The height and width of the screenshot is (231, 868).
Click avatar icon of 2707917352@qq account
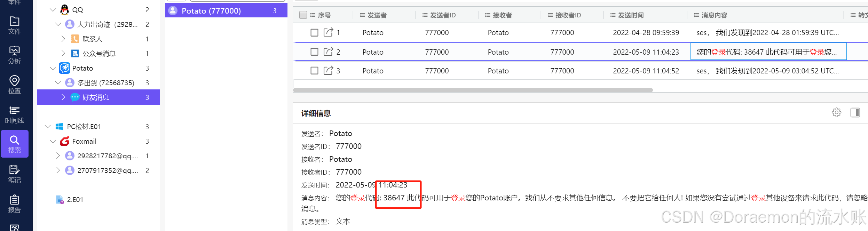point(70,170)
